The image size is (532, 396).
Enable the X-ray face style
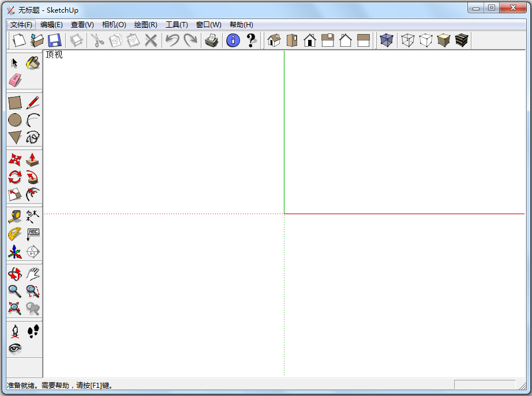[387, 40]
